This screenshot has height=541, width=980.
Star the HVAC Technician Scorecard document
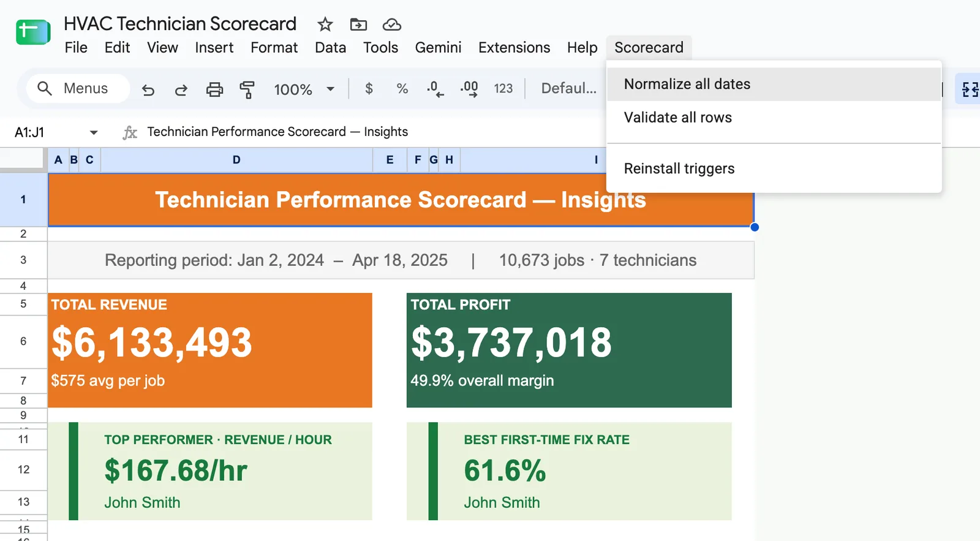(x=325, y=25)
